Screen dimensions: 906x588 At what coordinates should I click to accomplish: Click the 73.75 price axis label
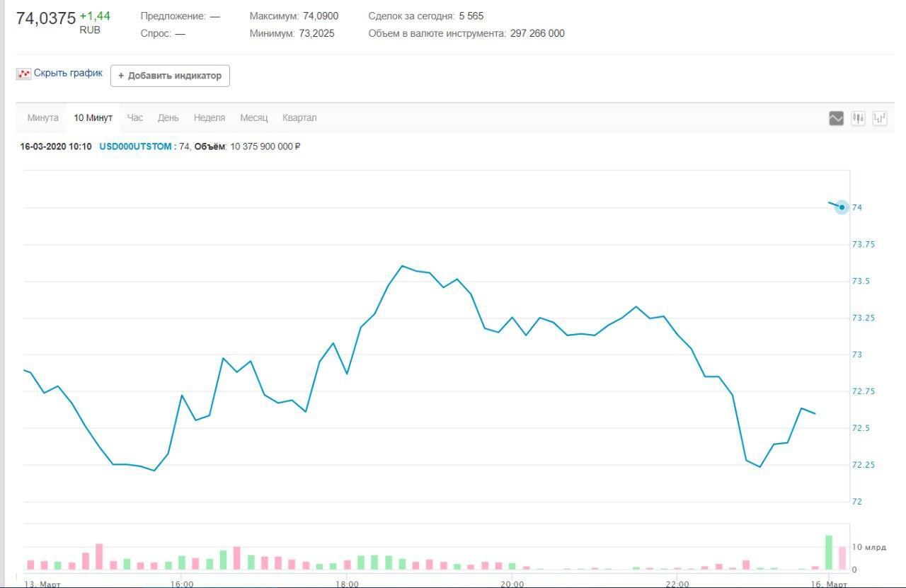point(863,244)
